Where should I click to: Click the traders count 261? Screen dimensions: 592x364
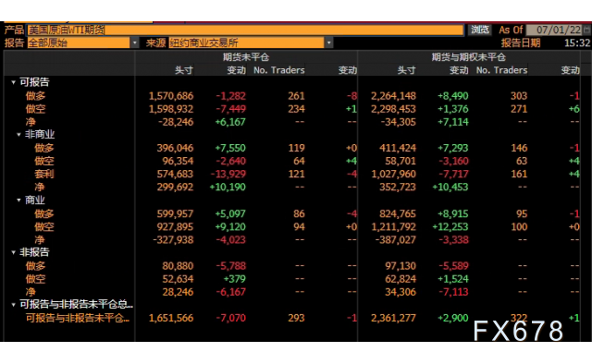point(296,96)
